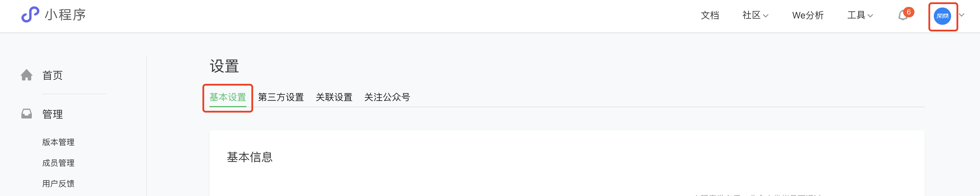Switch to the 第三方设置 tab
980x196 pixels.
[281, 97]
